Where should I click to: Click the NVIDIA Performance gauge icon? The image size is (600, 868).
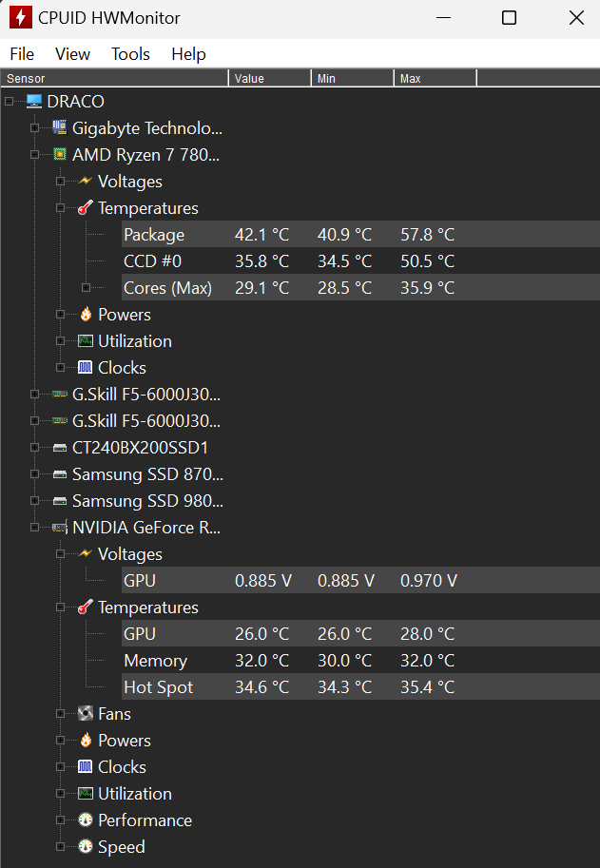point(86,820)
